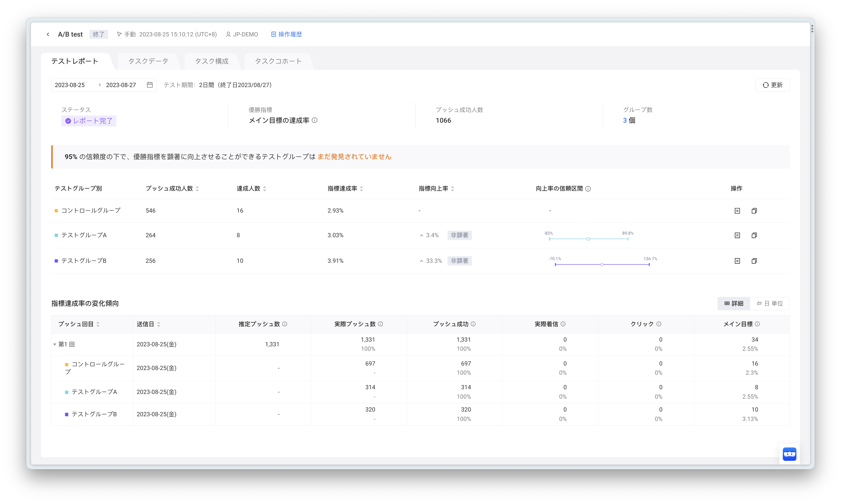Viewport: 841px width, 504px height.
Task: Click the window scrollbar handle
Action: coord(812,29)
